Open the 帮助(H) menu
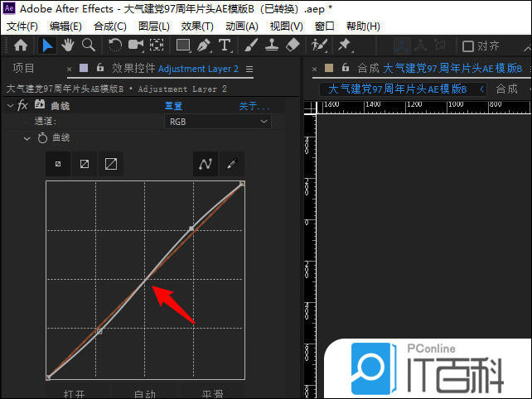The image size is (532, 399). click(x=363, y=26)
